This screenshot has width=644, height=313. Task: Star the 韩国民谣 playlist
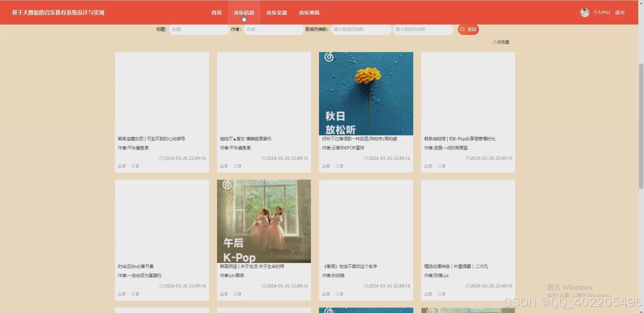(237, 294)
